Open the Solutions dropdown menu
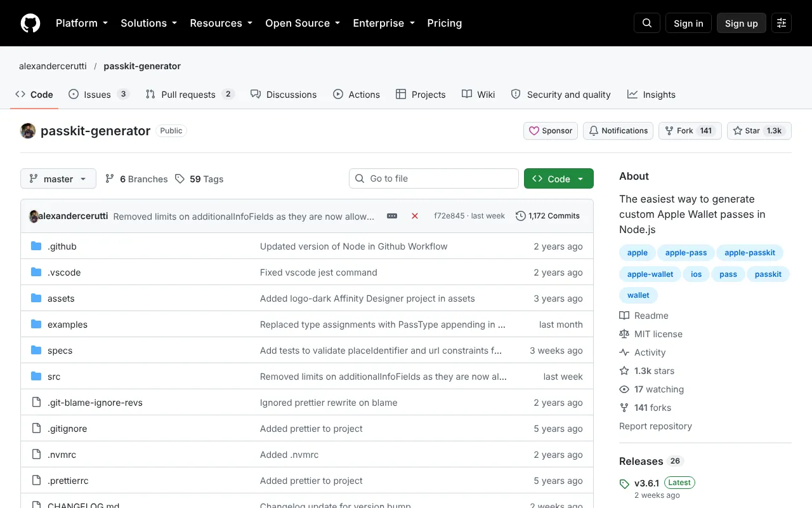 (x=149, y=23)
